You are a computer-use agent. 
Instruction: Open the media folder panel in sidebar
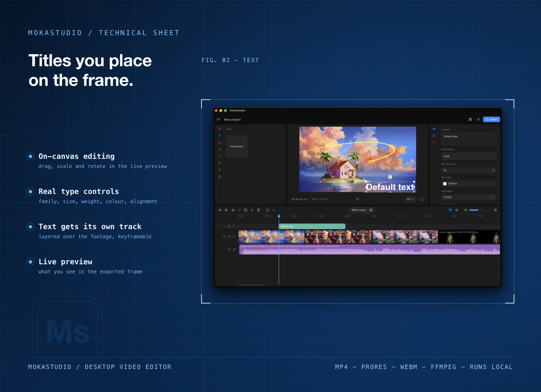[x=219, y=129]
